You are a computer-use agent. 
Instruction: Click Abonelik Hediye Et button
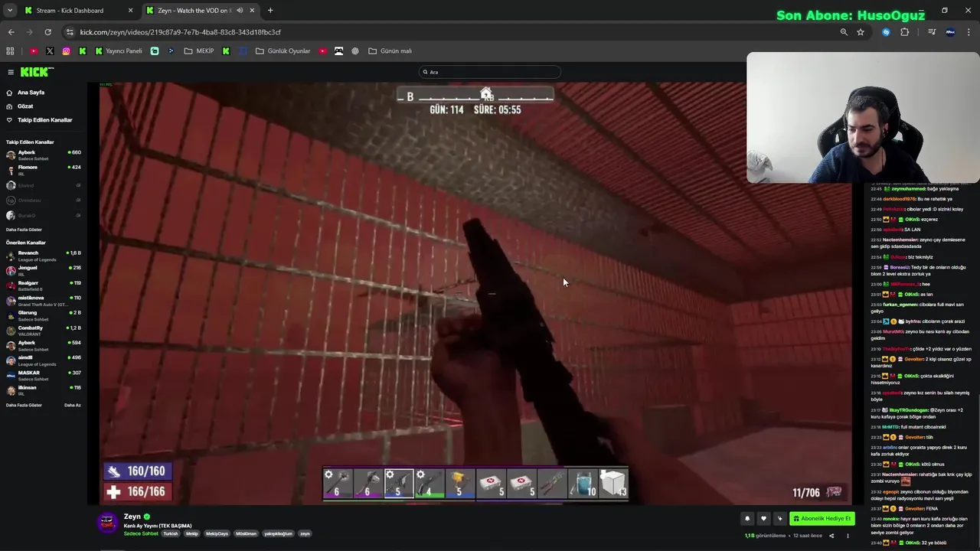pyautogui.click(x=822, y=518)
